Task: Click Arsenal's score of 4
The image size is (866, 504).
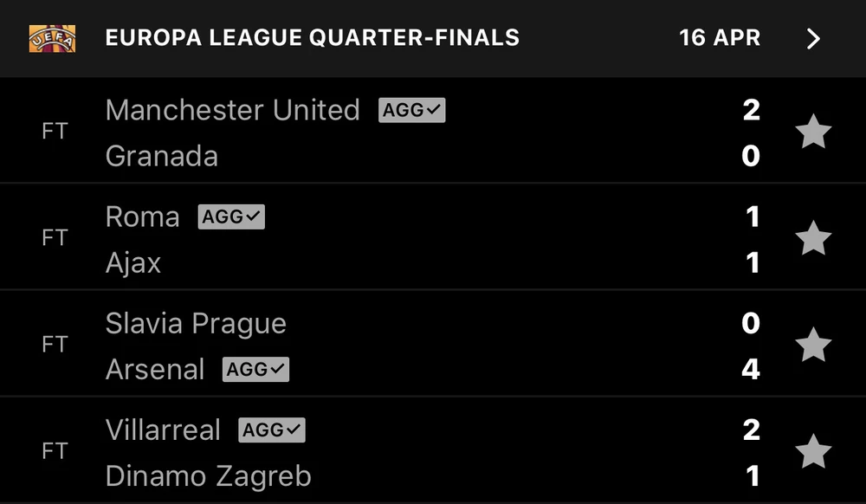Action: click(x=750, y=369)
